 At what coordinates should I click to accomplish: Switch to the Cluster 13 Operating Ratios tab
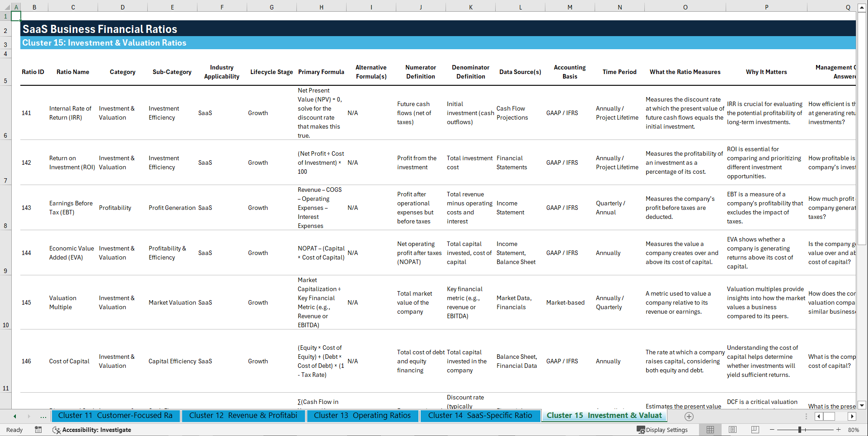click(x=362, y=416)
